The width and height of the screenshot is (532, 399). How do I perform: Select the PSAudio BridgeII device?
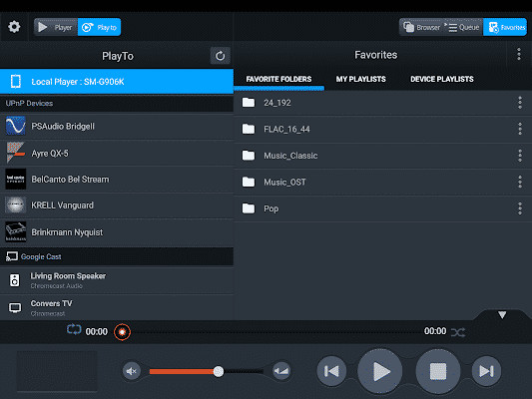pos(117,126)
